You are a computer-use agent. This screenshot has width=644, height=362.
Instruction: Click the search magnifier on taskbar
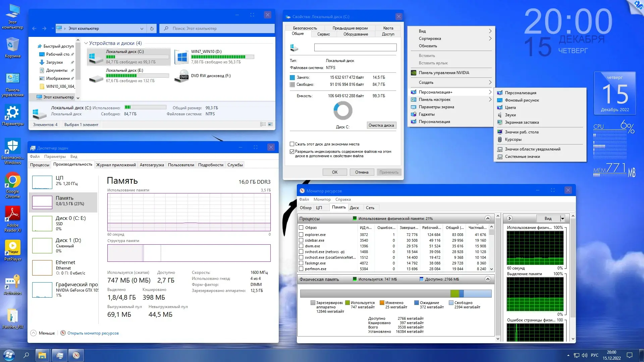pos(26,355)
